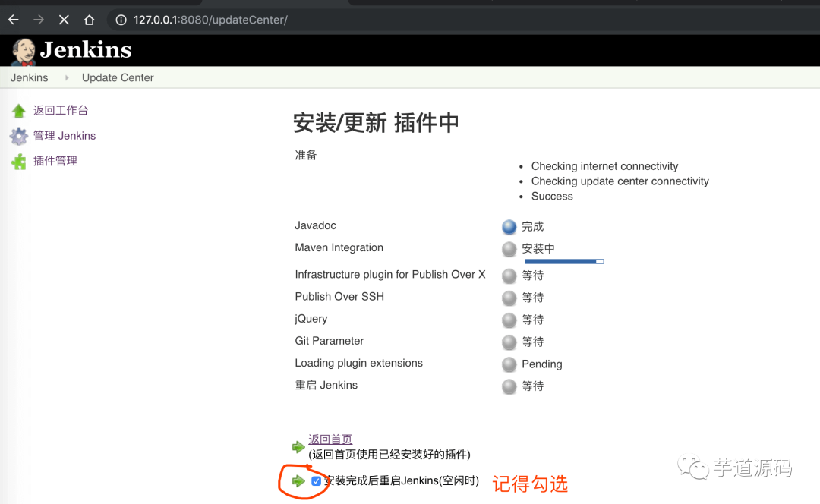Click the blue 完成 status ball for Javadoc
This screenshot has width=820, height=504.
[x=509, y=226]
